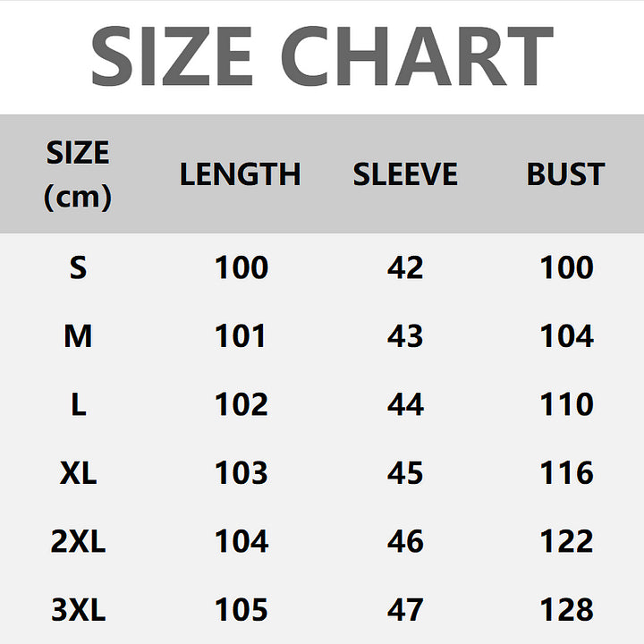Select the 3XL size row label
The width and height of the screenshot is (644, 644).
click(x=78, y=610)
